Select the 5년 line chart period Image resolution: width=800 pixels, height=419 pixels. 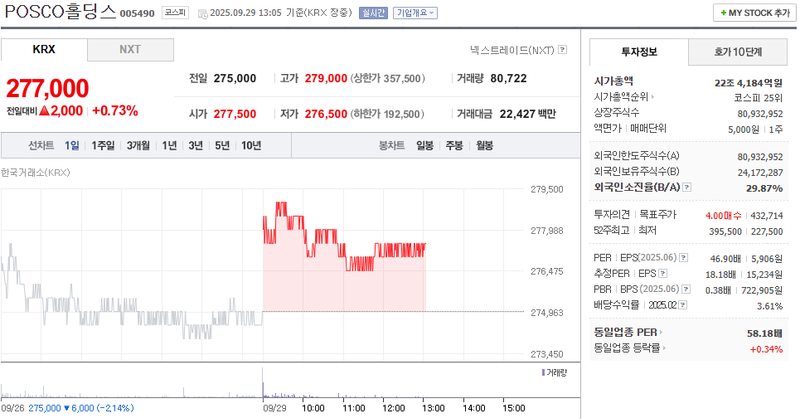tap(222, 145)
